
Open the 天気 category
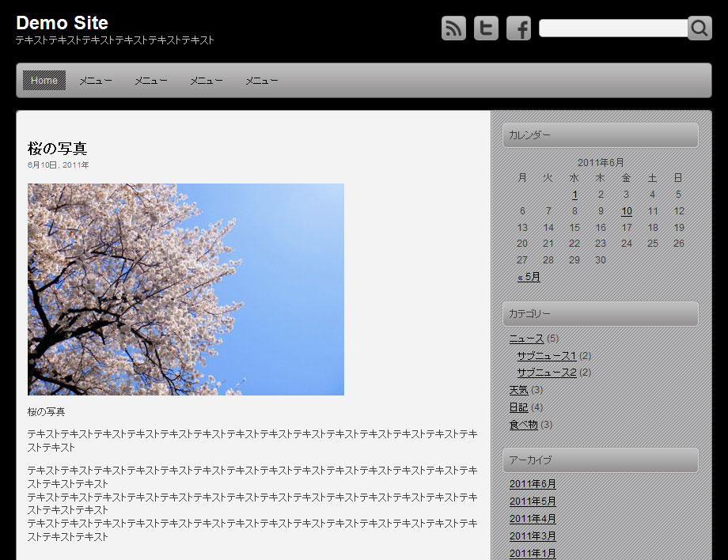pyautogui.click(x=518, y=390)
